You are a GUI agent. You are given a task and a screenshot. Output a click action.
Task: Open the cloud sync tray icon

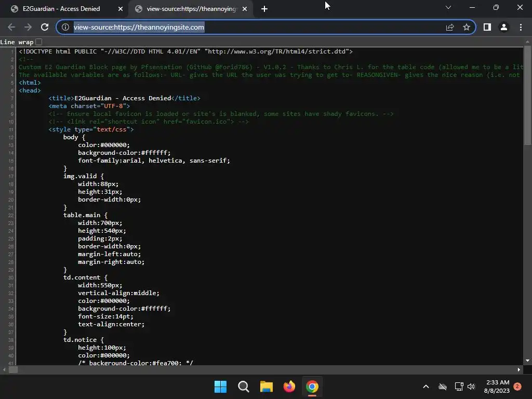pyautogui.click(x=443, y=387)
